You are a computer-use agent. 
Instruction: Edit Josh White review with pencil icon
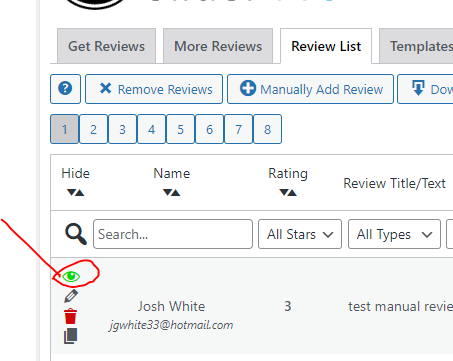[x=71, y=296]
